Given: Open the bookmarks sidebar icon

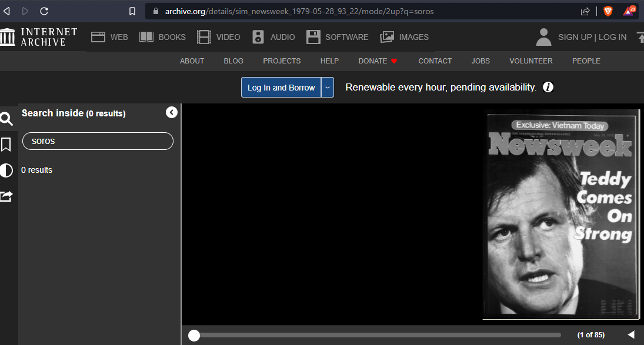Looking at the screenshot, I should tap(6, 145).
